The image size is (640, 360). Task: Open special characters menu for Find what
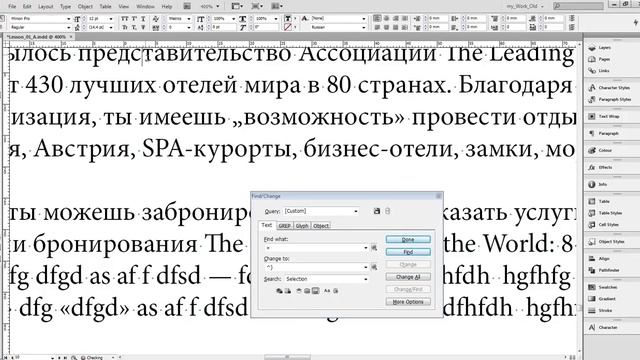point(374,248)
